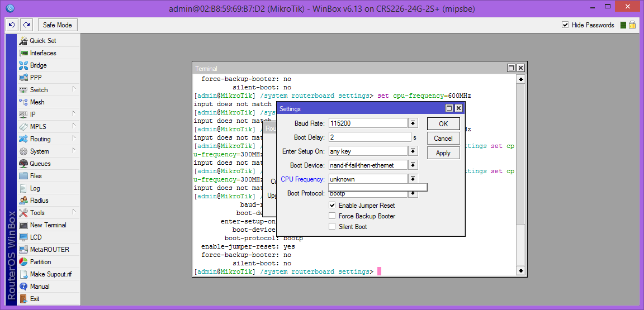644x310 pixels.
Task: Click the Baud Rate value field
Action: [368, 123]
